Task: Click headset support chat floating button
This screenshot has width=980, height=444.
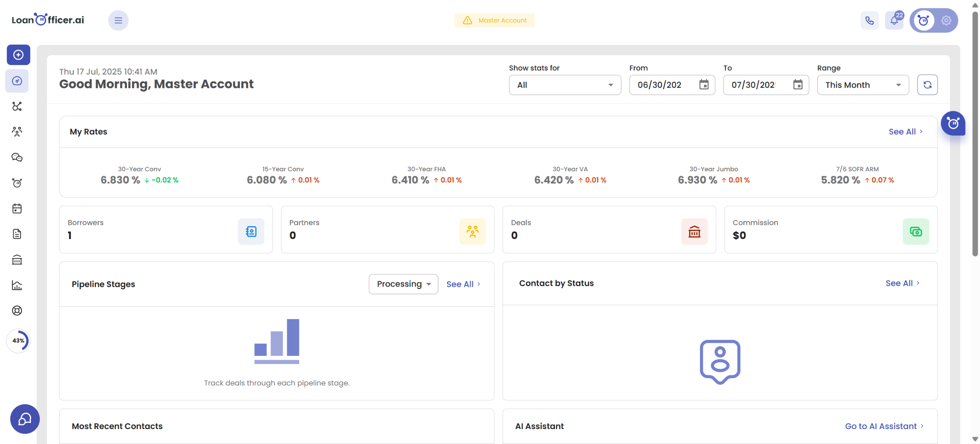Action: point(25,419)
